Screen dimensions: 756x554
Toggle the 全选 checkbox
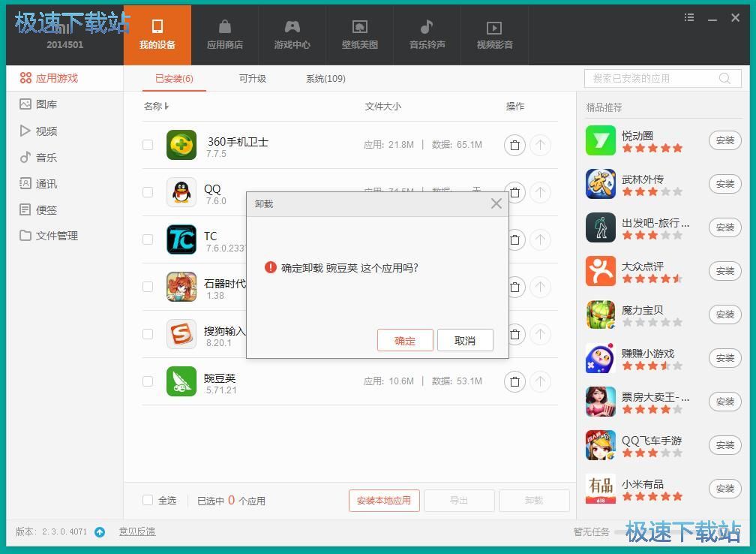(148, 501)
